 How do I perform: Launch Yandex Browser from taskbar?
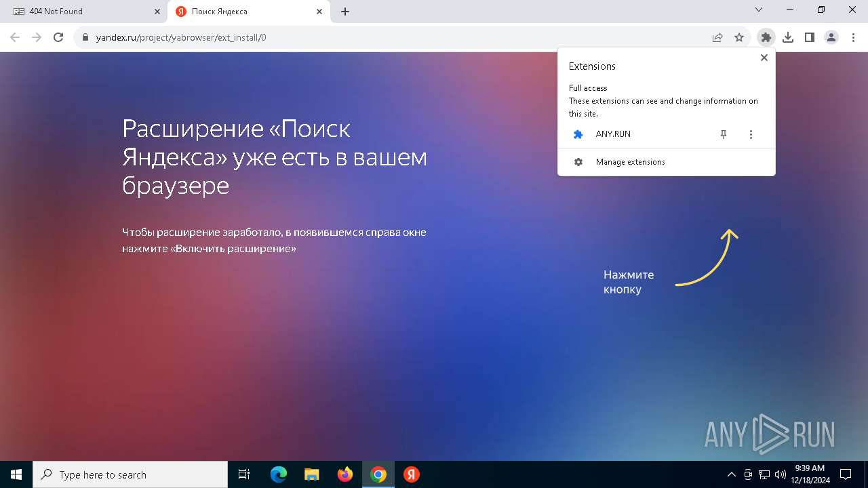pyautogui.click(x=412, y=474)
